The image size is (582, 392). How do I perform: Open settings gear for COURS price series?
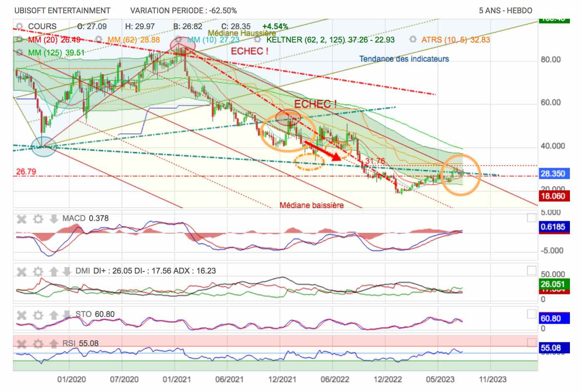(18, 26)
